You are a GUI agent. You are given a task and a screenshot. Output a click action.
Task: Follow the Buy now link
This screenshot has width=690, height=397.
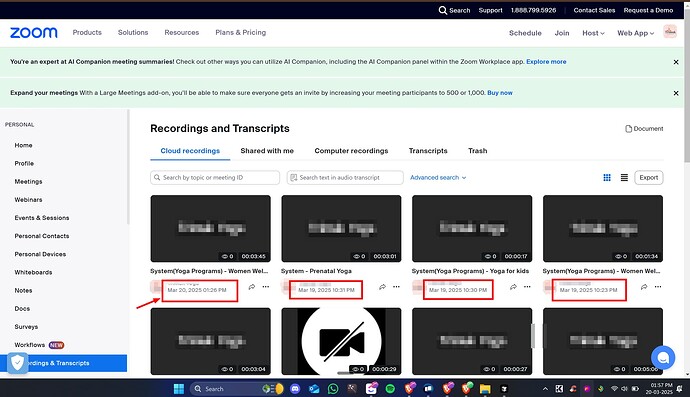click(500, 93)
